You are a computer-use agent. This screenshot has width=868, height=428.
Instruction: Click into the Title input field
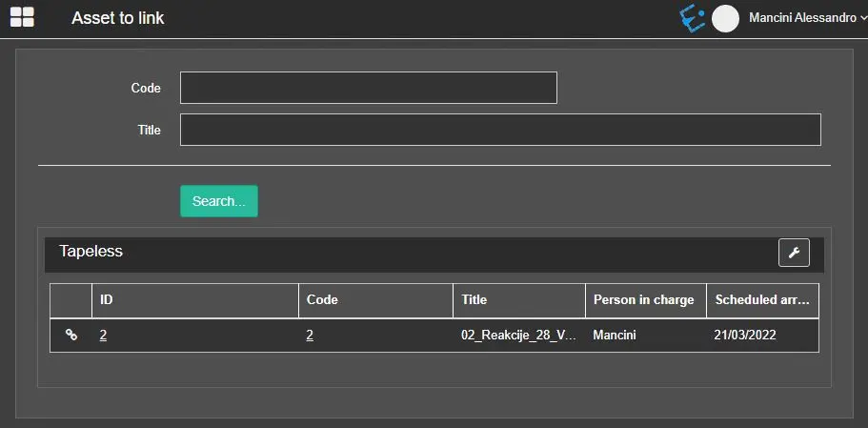click(500, 130)
